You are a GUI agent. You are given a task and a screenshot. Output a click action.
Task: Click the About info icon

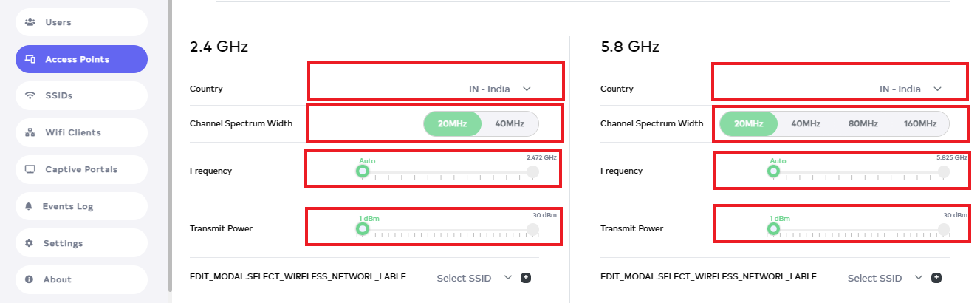pyautogui.click(x=29, y=279)
